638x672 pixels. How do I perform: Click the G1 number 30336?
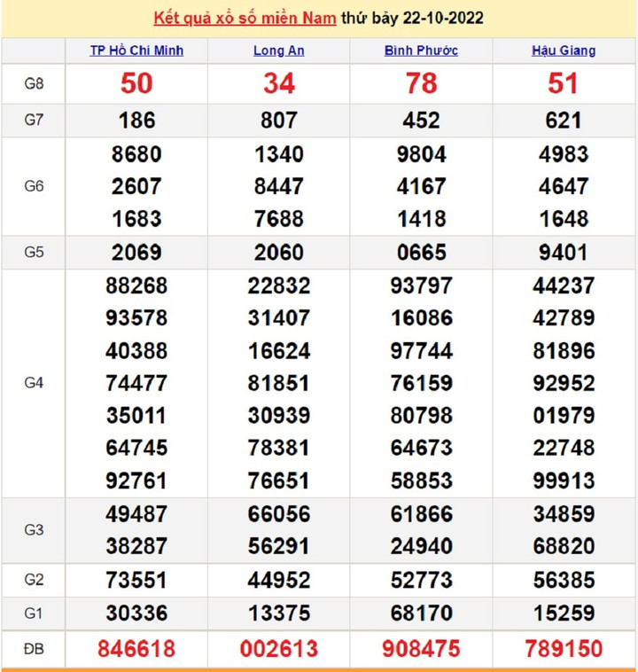pos(136,613)
